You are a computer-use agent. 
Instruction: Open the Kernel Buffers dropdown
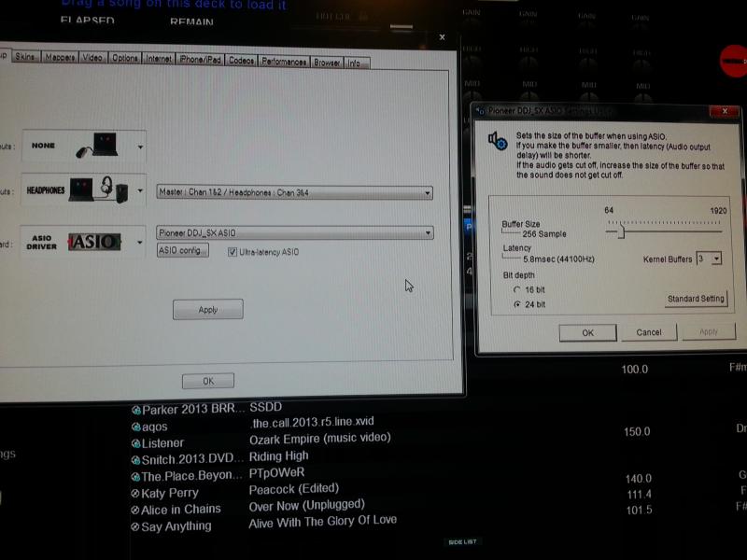pyautogui.click(x=716, y=259)
